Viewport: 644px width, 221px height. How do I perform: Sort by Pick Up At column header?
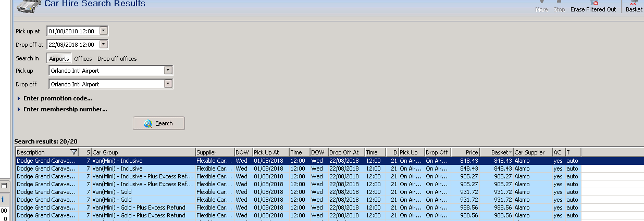(271, 152)
